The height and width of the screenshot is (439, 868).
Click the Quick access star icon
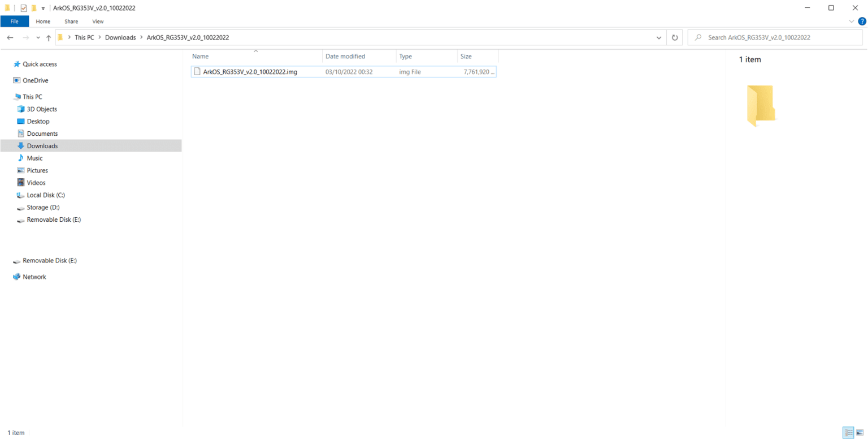coord(17,64)
